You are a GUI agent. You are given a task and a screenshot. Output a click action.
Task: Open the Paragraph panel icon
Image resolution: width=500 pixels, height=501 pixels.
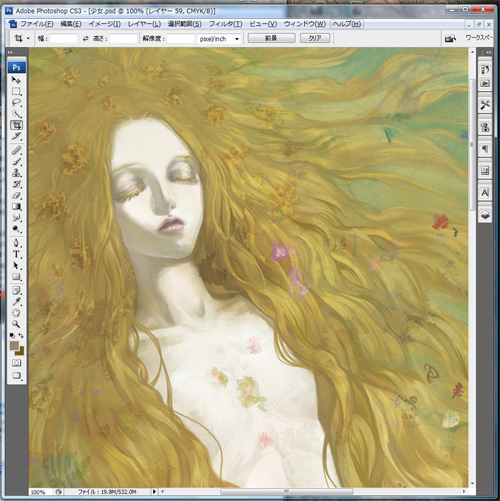pos(485,149)
